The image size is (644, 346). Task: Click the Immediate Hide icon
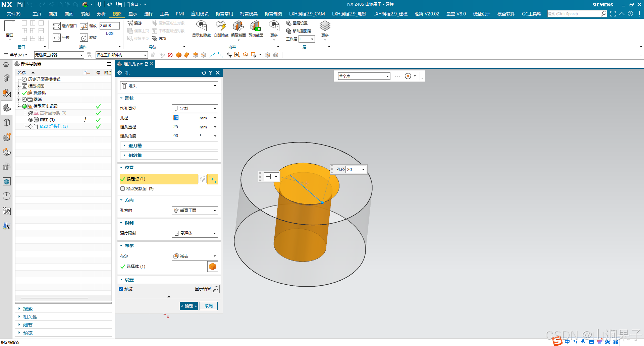tap(221, 26)
